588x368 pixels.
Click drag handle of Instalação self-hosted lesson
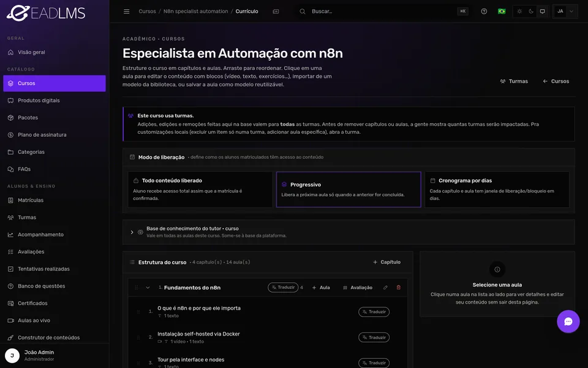coord(138,337)
